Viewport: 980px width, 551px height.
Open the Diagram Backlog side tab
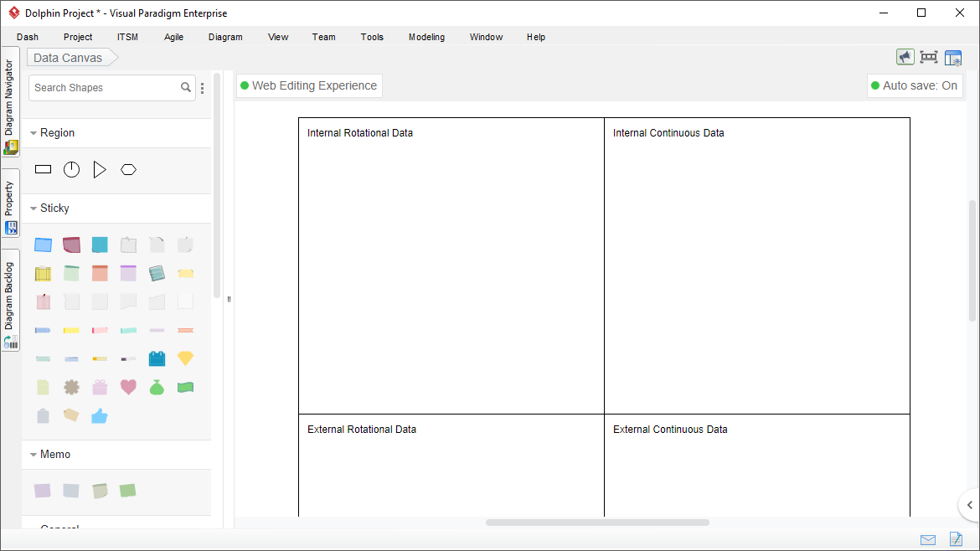click(x=10, y=301)
